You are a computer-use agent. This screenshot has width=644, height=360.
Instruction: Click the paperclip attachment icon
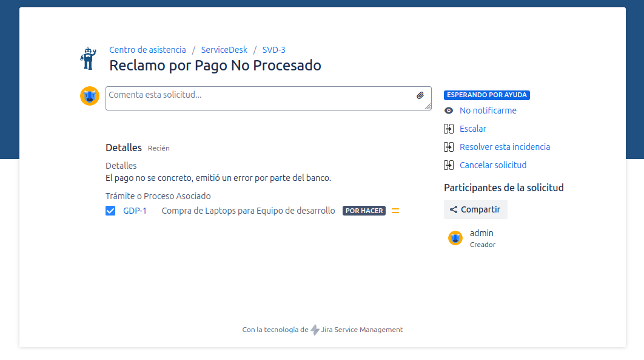[x=420, y=95]
